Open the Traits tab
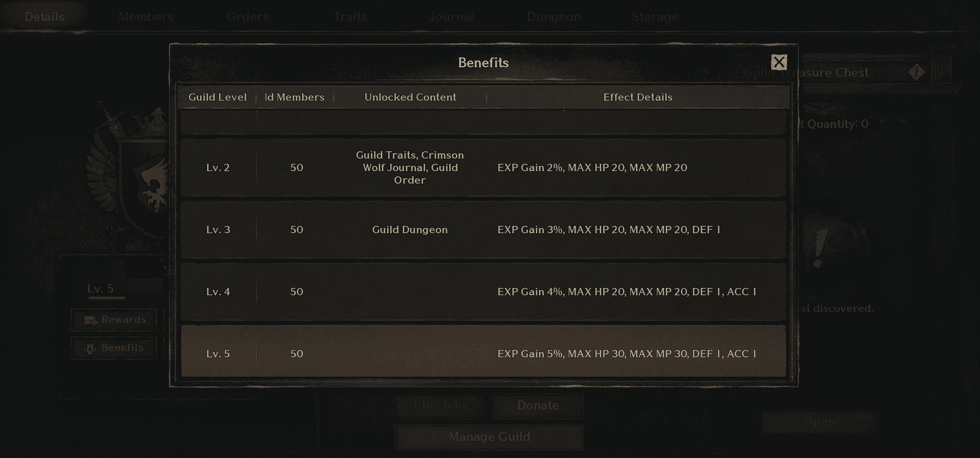The width and height of the screenshot is (980, 458). tap(350, 17)
